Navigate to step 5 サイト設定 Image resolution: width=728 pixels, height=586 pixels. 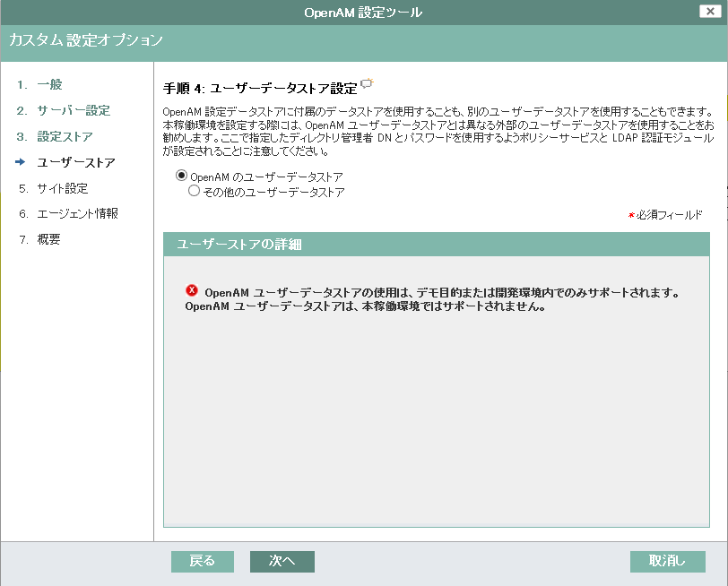pos(62,188)
